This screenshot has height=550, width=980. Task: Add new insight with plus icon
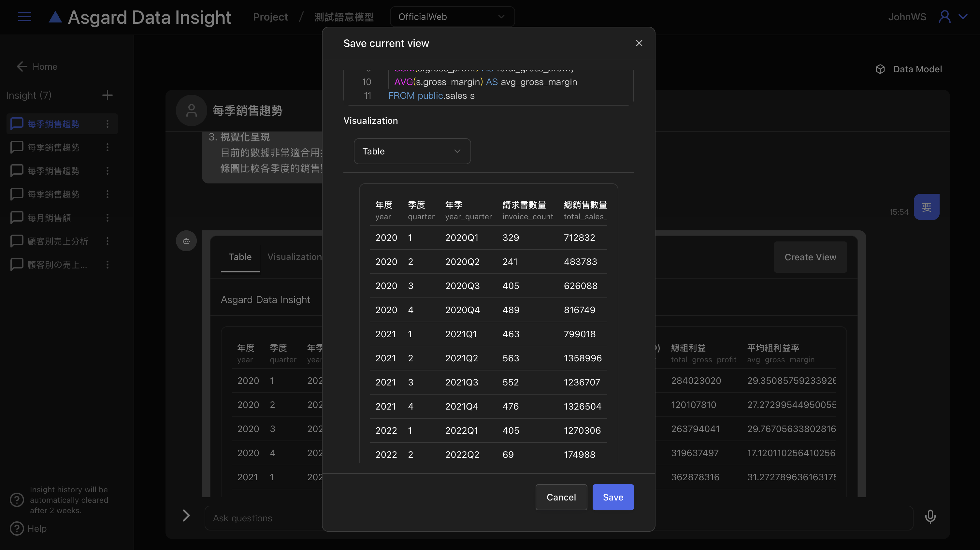point(107,95)
